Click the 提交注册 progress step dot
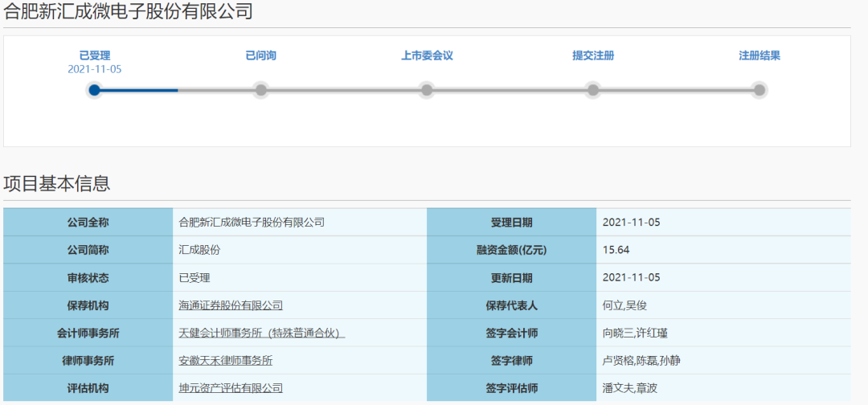Viewport: 868px width, 405px height. [x=593, y=90]
